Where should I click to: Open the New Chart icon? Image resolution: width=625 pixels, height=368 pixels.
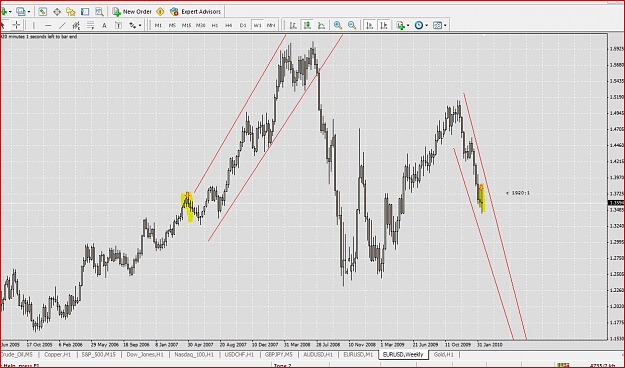(4, 12)
